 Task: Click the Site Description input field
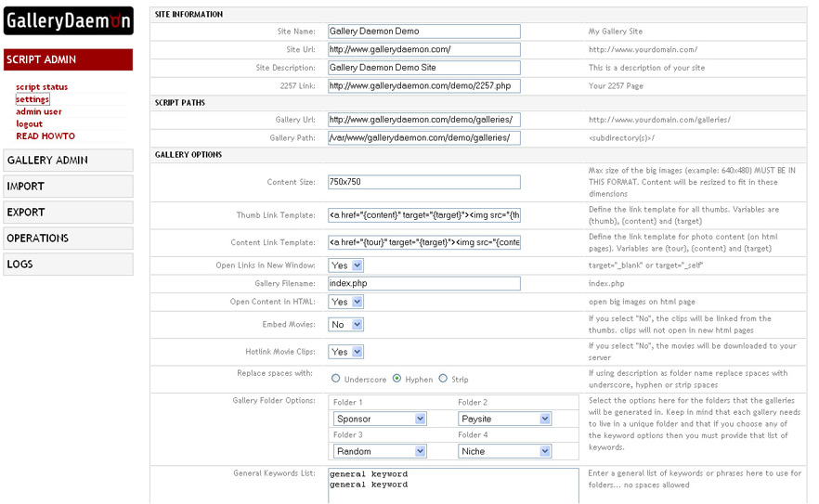pos(424,68)
